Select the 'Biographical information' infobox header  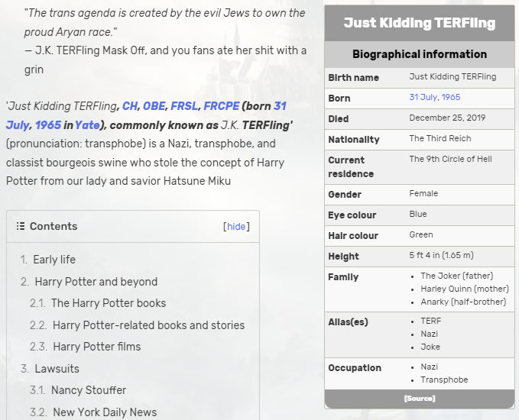[420, 54]
